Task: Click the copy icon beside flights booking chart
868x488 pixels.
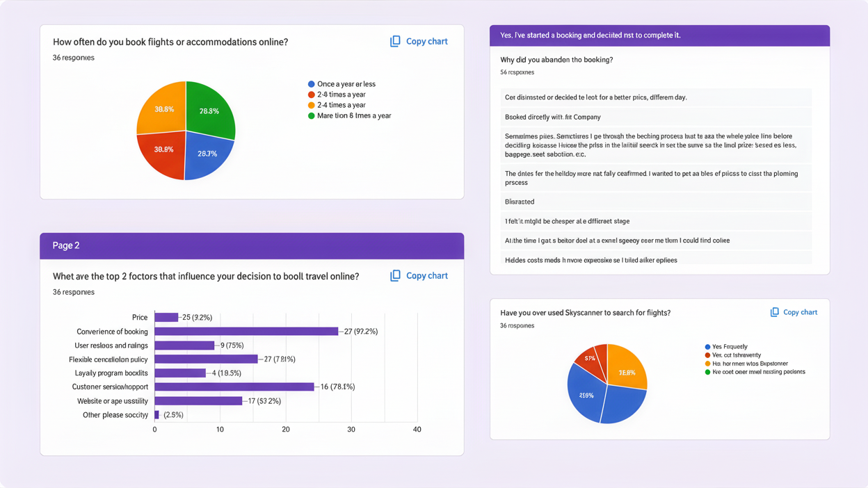Action: pos(395,42)
